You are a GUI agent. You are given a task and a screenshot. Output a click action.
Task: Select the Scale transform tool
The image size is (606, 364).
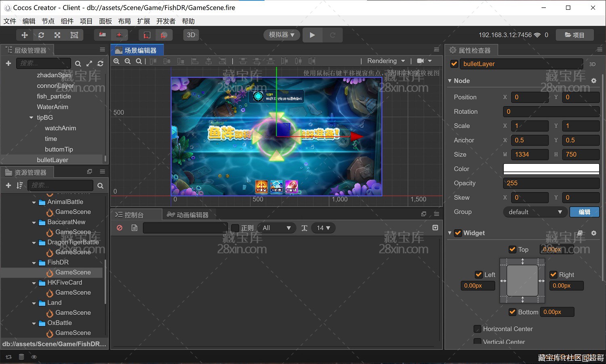tap(57, 35)
